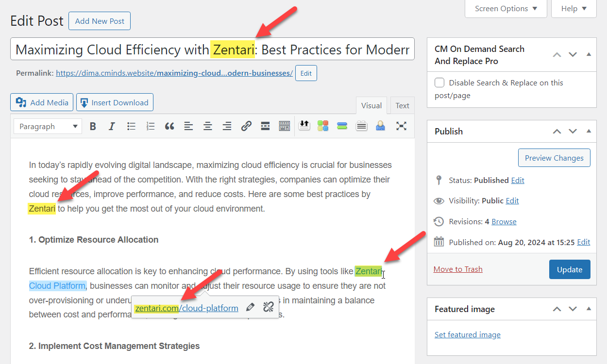Click the insert/edit link toolbar icon
Image resolution: width=607 pixels, height=364 pixels.
click(x=246, y=126)
